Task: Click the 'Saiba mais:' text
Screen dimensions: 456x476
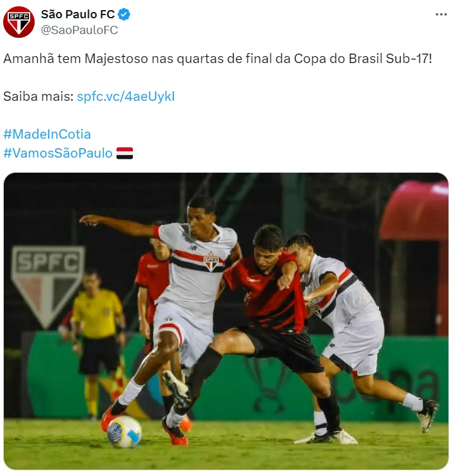Action: [38, 96]
